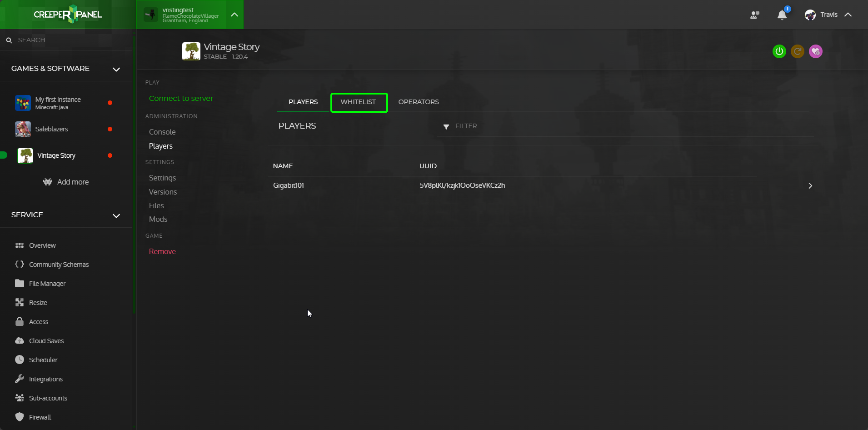
Task: Open the Console page
Action: 162,132
